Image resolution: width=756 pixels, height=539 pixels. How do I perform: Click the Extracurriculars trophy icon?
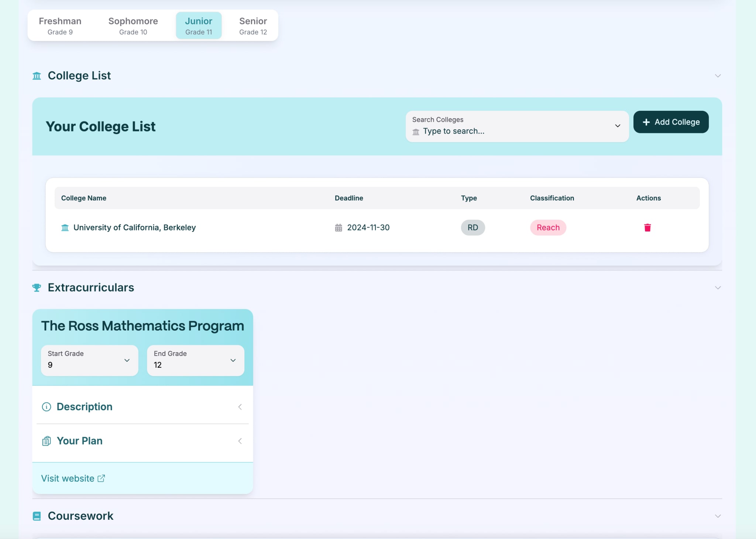37,288
